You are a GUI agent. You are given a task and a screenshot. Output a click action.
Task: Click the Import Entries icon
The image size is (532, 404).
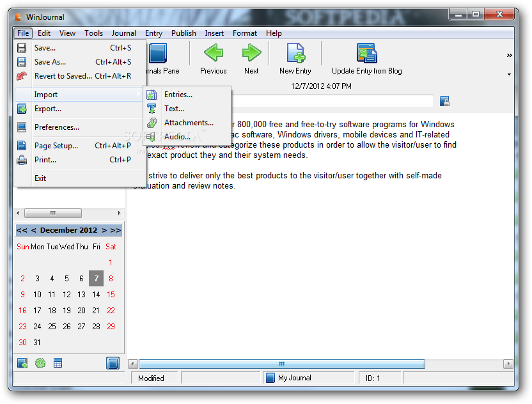(x=152, y=95)
